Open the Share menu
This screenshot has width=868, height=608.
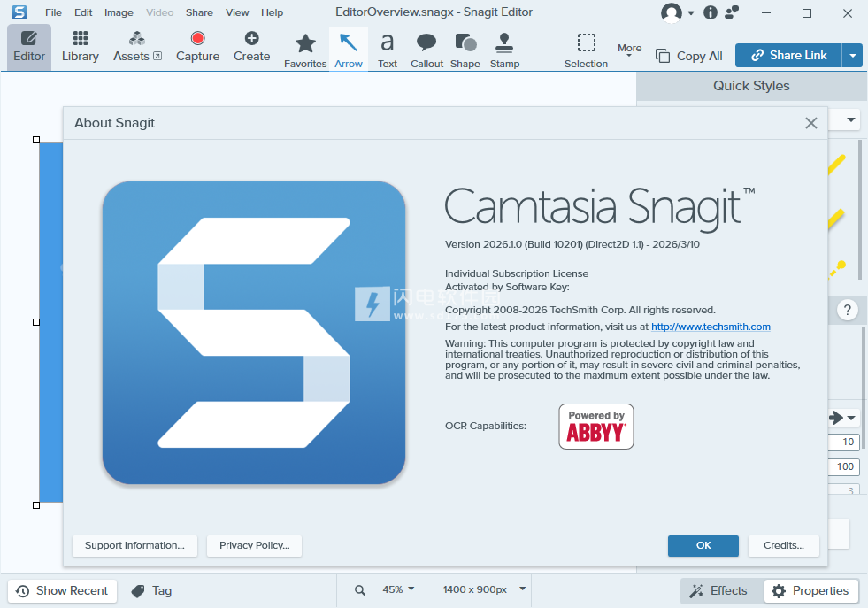[x=199, y=12]
